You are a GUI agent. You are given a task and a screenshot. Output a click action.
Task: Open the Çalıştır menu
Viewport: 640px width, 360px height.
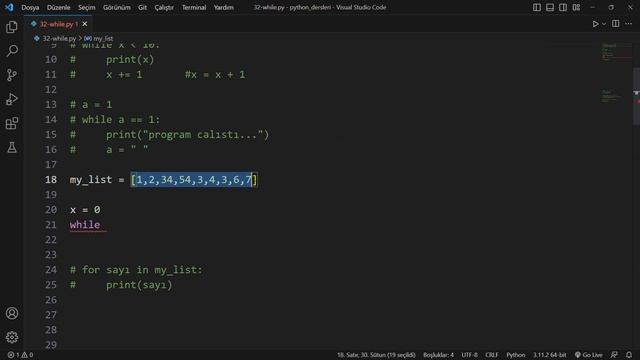tap(164, 7)
